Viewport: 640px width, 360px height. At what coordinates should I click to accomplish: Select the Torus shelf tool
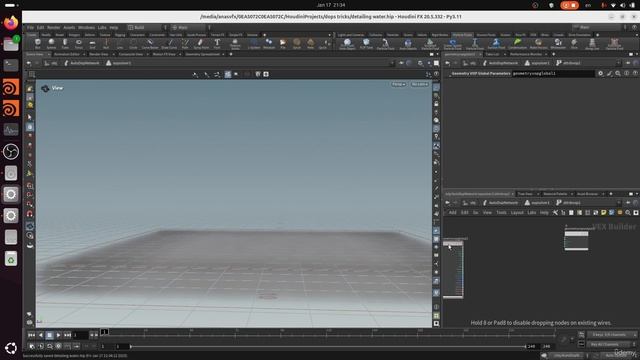pos(79,44)
